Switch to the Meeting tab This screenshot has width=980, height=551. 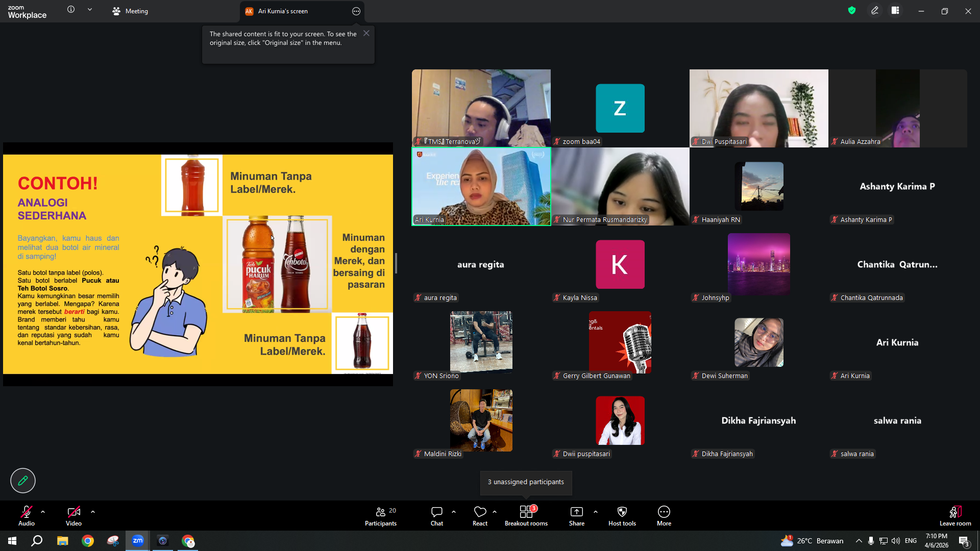pos(130,11)
